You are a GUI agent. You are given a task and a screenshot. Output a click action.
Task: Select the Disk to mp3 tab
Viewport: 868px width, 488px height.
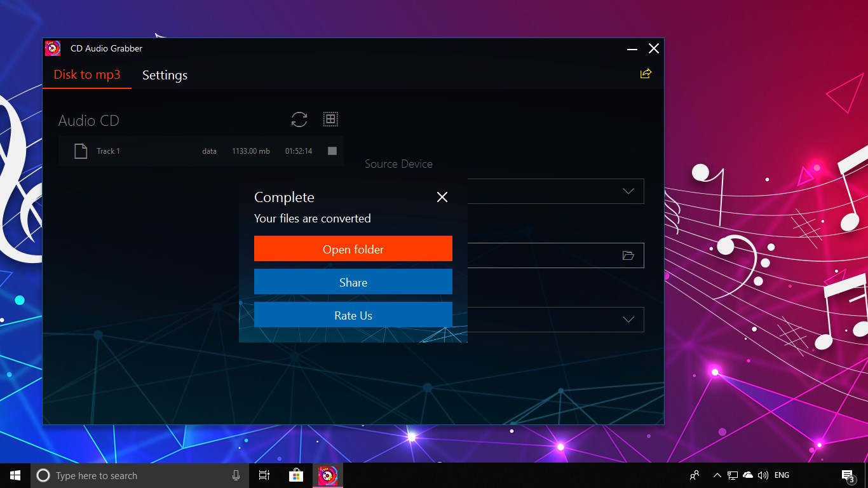(87, 75)
